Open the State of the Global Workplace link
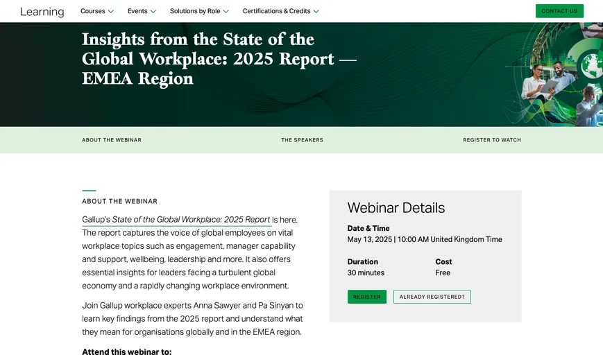Screen dimensions: 603x364 click(191, 220)
